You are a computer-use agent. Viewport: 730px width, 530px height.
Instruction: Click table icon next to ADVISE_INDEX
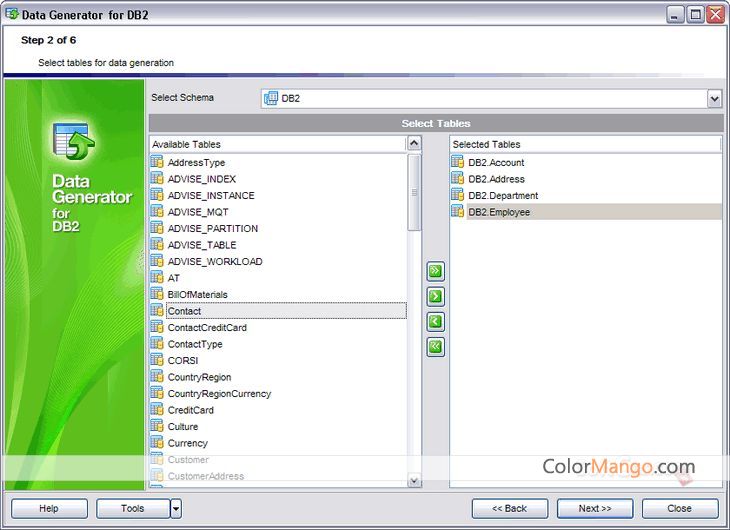[x=157, y=178]
